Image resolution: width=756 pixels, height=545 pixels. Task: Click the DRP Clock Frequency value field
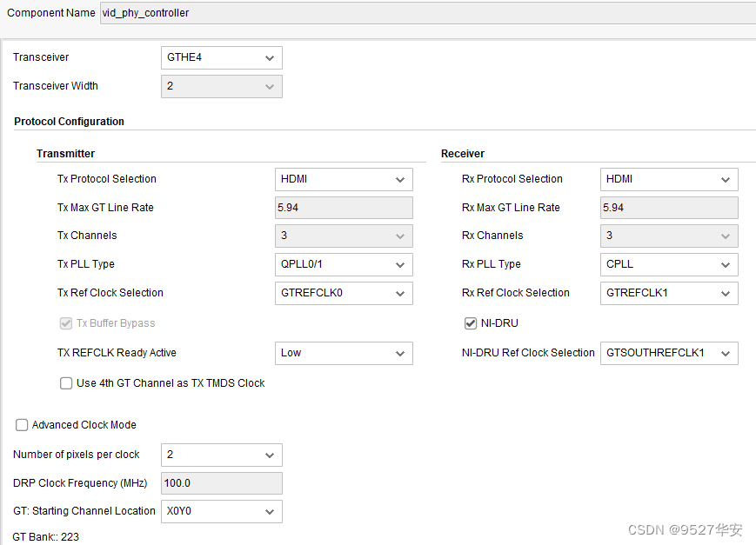221,483
